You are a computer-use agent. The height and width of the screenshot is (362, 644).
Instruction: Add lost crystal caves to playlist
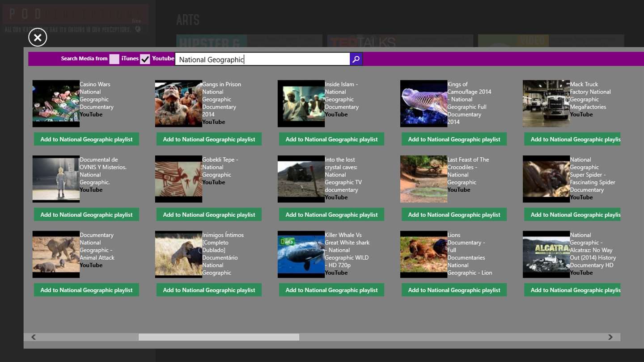(x=331, y=215)
